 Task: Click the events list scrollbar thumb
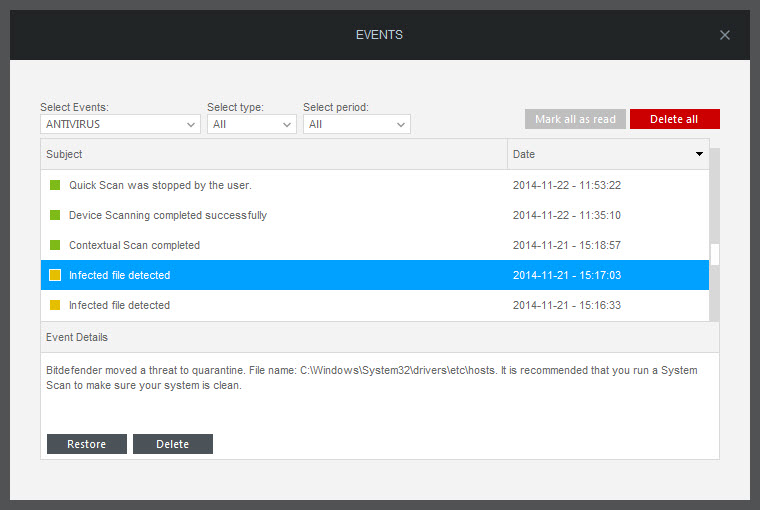[x=714, y=254]
